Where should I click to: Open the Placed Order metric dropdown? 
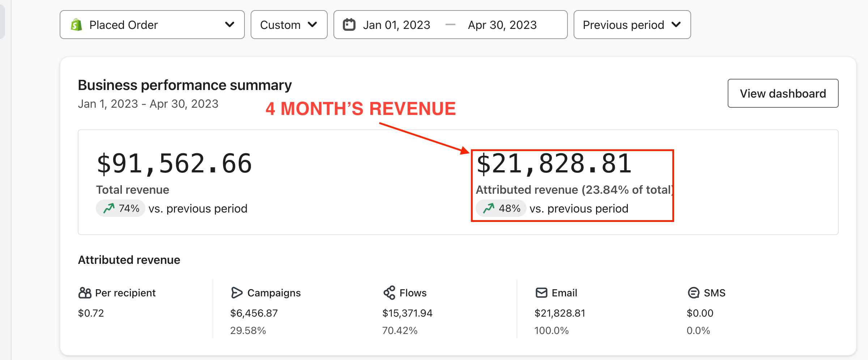tap(152, 25)
